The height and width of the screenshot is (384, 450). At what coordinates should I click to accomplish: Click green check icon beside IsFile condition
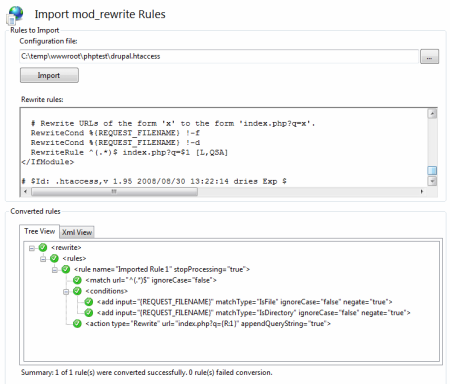88,302
